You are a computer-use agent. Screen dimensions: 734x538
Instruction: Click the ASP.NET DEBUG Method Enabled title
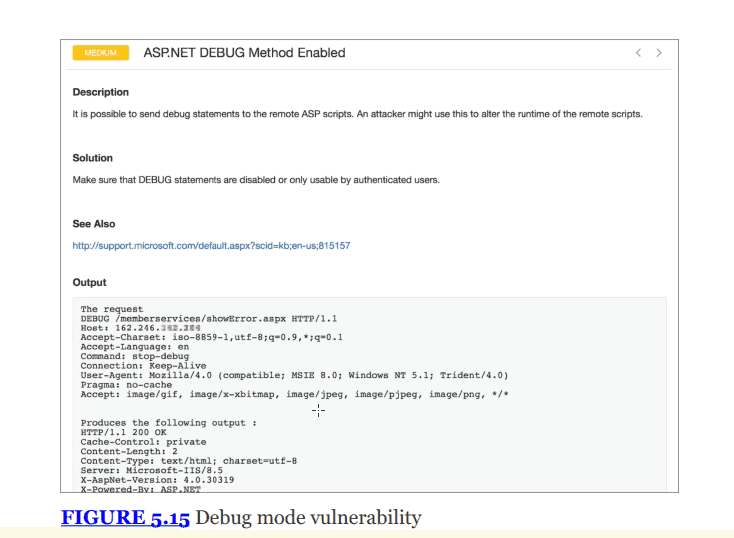(x=244, y=53)
